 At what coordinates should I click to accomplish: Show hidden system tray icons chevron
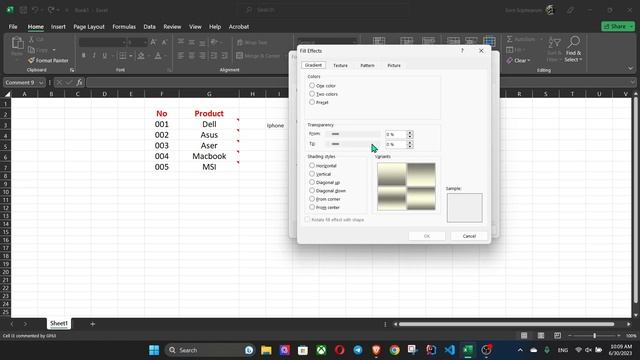(x=520, y=350)
